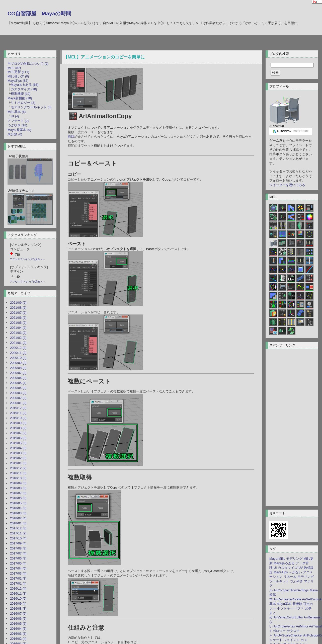Open the green grid planes with arrow icon

[291, 331]
